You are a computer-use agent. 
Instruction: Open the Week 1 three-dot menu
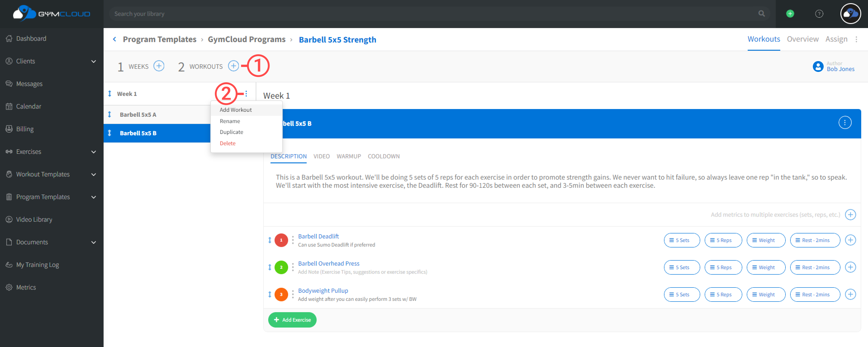(246, 94)
